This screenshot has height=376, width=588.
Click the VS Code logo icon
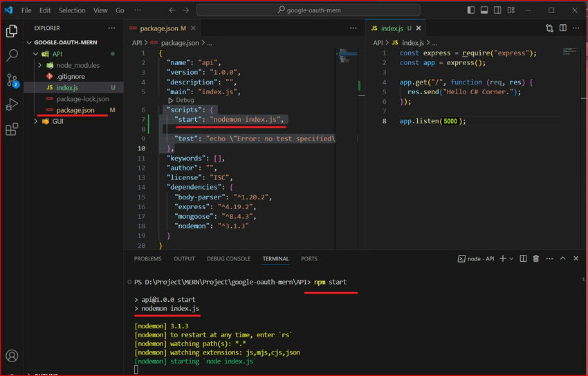click(x=8, y=10)
